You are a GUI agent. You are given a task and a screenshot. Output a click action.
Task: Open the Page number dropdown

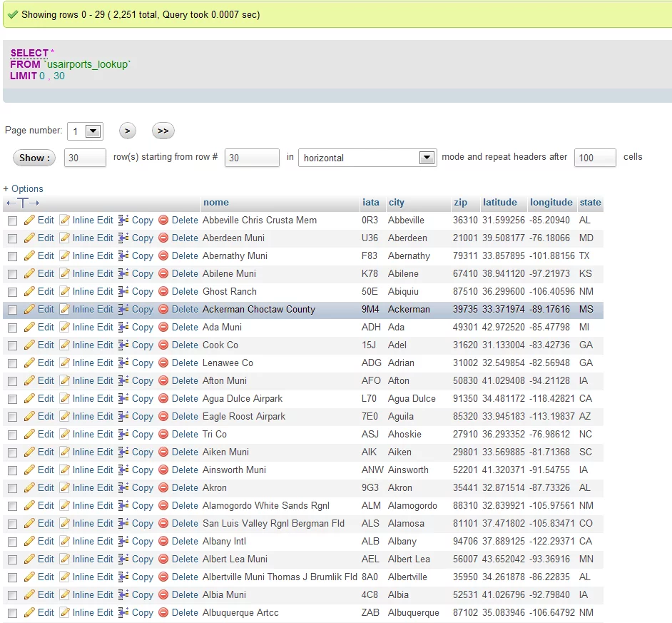85,131
